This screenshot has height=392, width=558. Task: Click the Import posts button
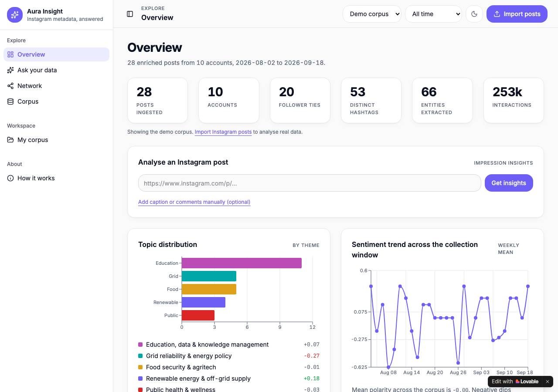[517, 14]
